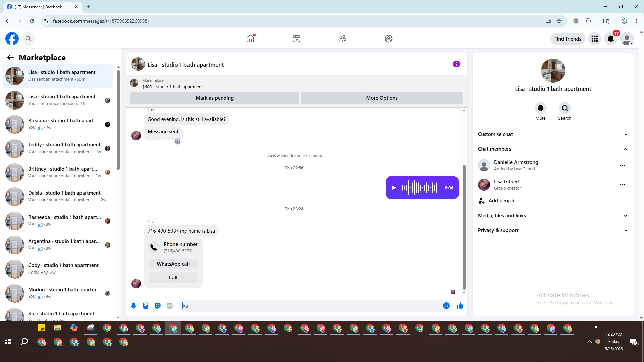Open the Facebook home logo
644x362 pixels.
[x=12, y=39]
